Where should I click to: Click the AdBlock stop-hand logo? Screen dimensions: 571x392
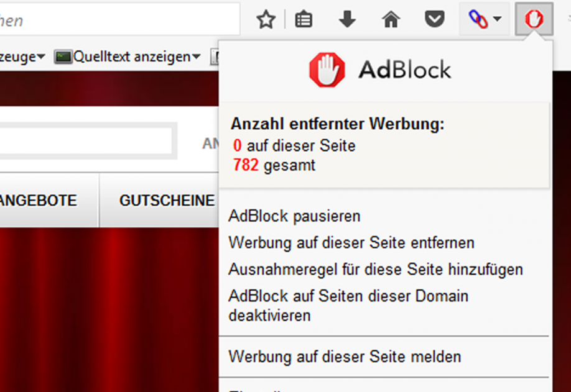327,70
